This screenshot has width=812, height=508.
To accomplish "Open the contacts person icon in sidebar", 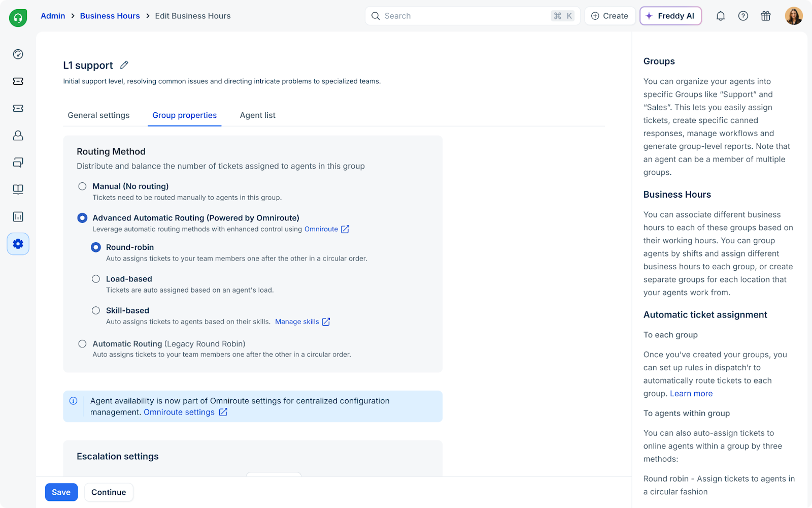I will (18, 135).
